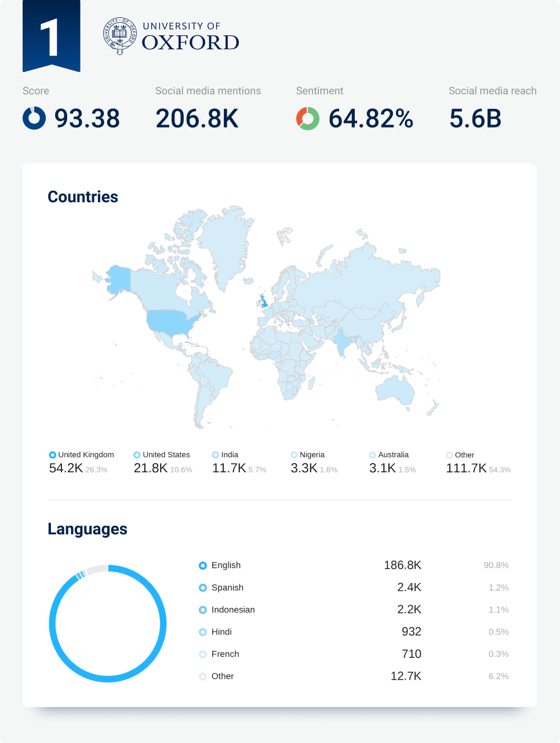
Task: Click the English language legend dot
Action: click(x=203, y=566)
